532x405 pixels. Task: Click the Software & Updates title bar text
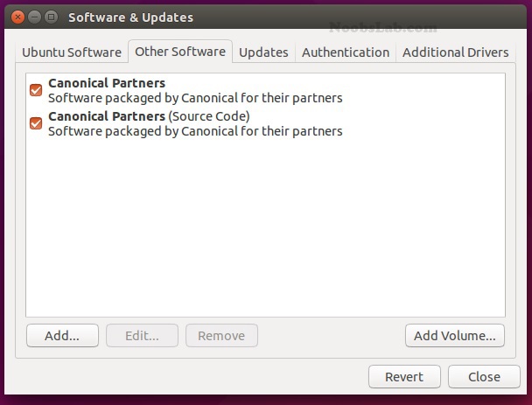coord(130,17)
